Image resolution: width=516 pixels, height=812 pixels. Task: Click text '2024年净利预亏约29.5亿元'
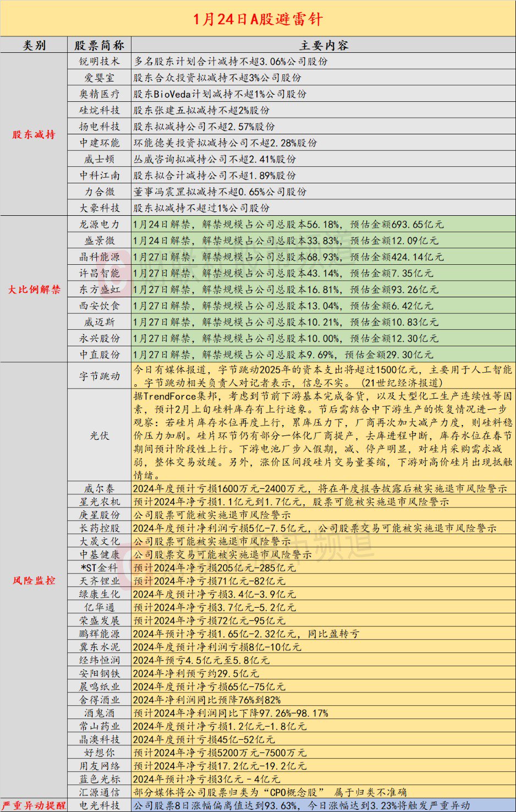tap(196, 673)
